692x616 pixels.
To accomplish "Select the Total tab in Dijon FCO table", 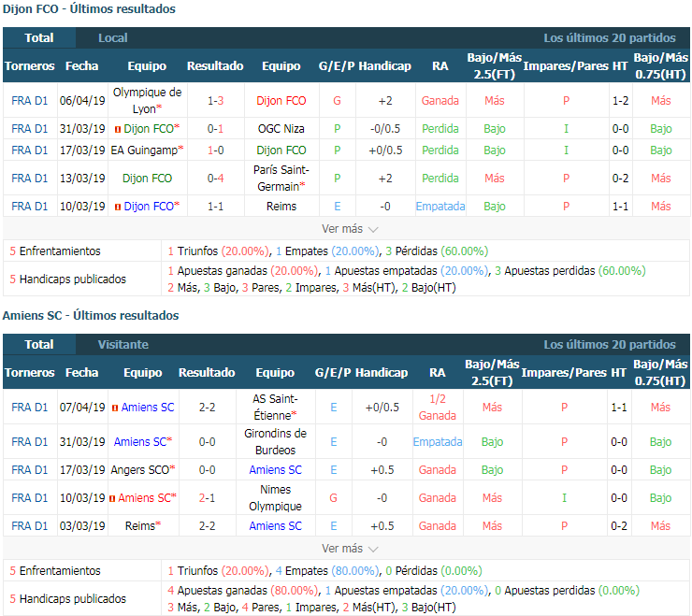I will click(x=39, y=38).
